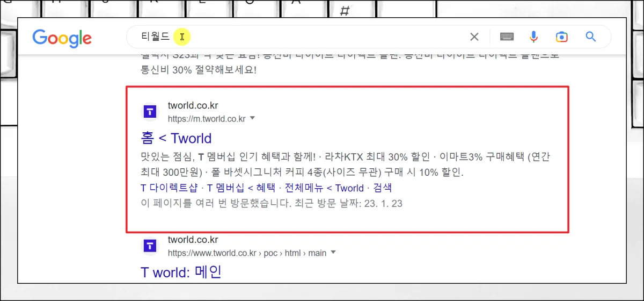Image resolution: width=644 pixels, height=301 pixels.
Task: Click the 통신비 30% 절약해보세요! ad text
Action: pyautogui.click(x=199, y=70)
